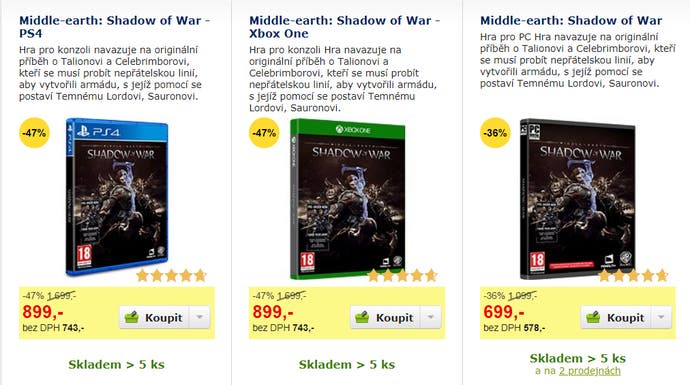Click the green basket icon on PS4 Koupit button
Viewport: 690px width, 385px height.
pos(132,317)
